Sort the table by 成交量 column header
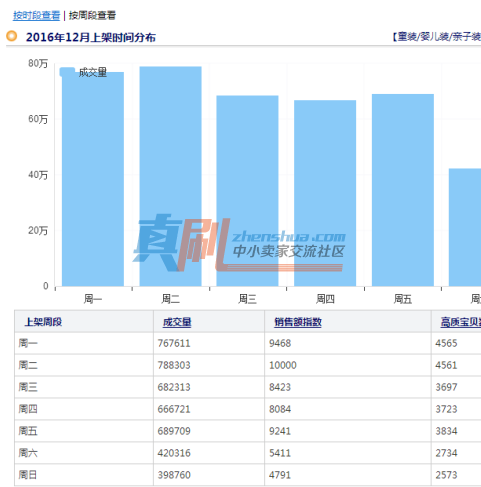The width and height of the screenshot is (481, 487). (x=177, y=322)
